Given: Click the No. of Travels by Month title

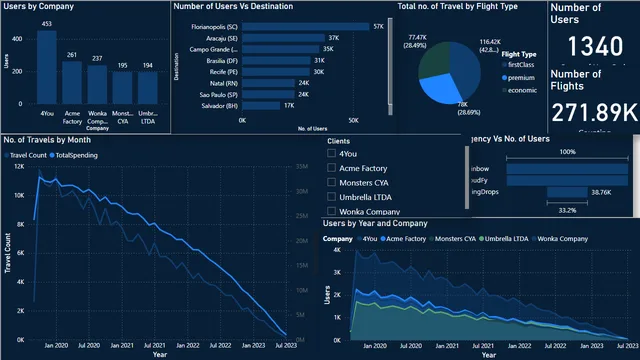Looking at the screenshot, I should (47, 140).
